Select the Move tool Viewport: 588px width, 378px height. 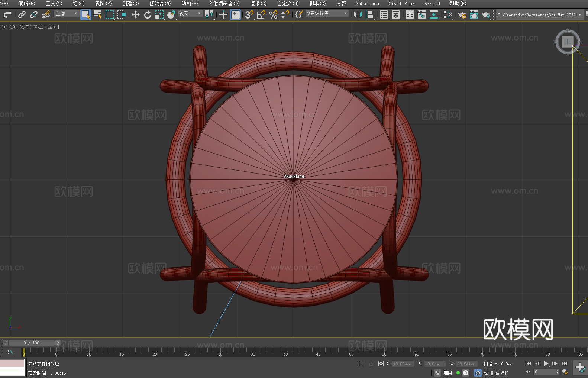(136, 14)
